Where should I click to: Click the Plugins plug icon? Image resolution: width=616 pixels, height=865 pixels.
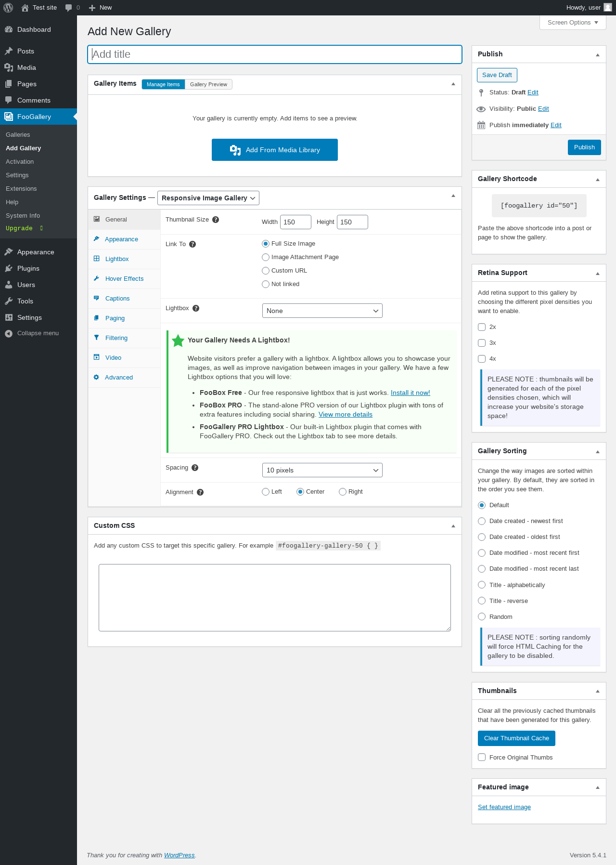9,268
